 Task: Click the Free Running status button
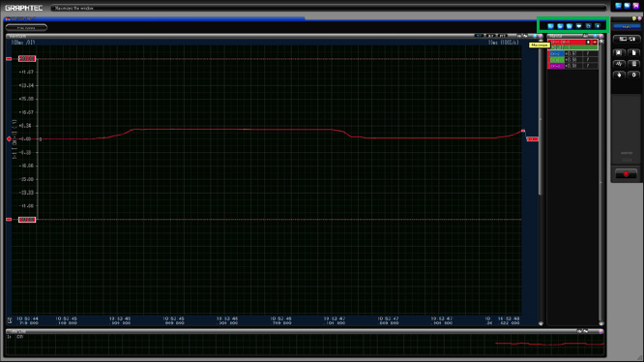click(x=26, y=28)
